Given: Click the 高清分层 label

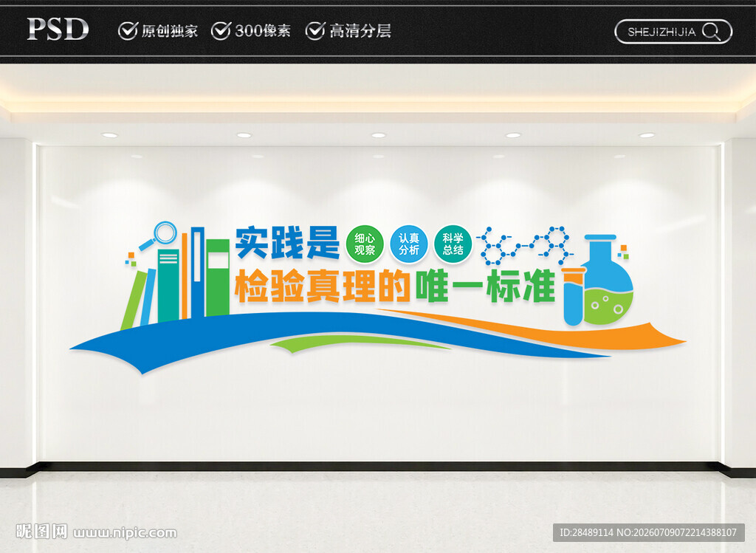Looking at the screenshot, I should click(x=360, y=31).
